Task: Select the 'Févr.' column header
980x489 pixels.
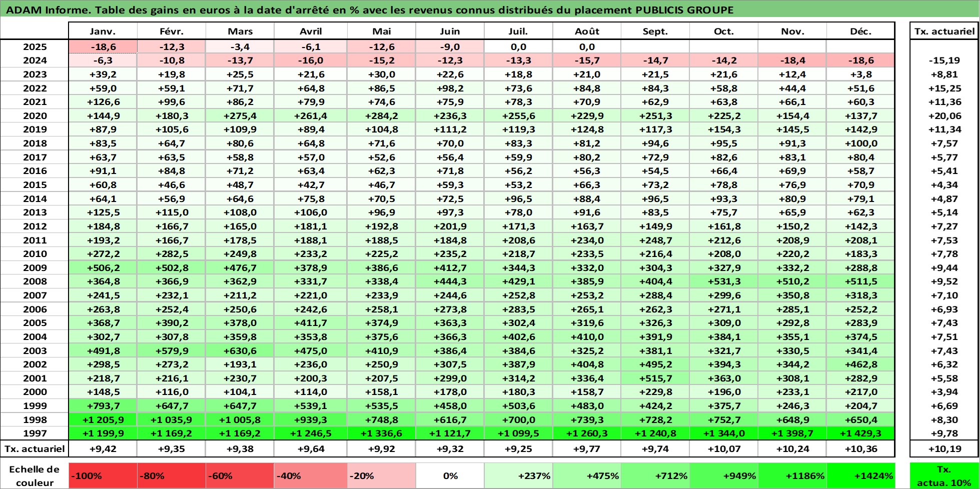Action: click(x=171, y=31)
